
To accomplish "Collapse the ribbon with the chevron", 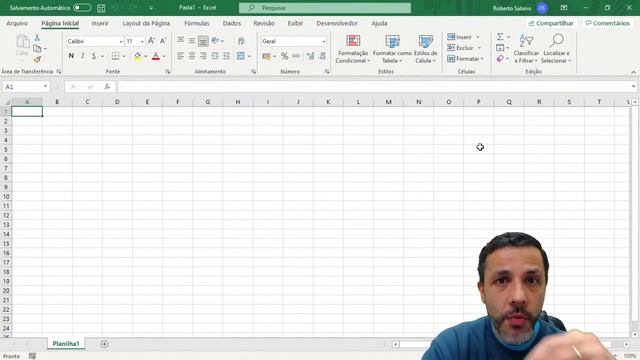I will coord(633,72).
